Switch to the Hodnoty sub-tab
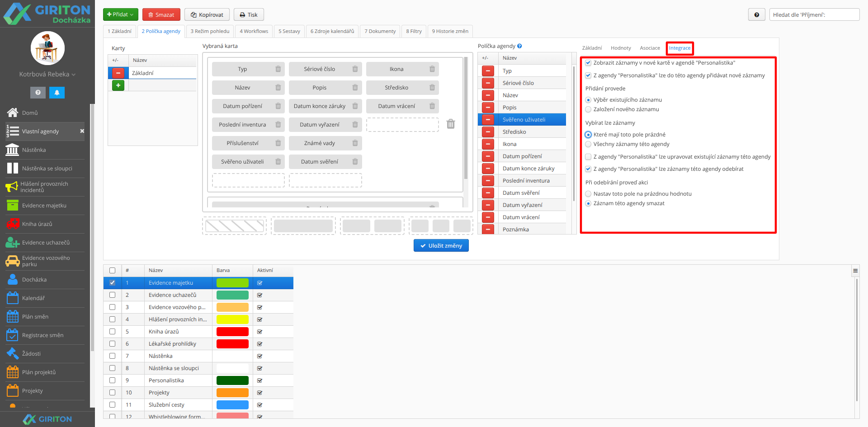 (x=621, y=48)
